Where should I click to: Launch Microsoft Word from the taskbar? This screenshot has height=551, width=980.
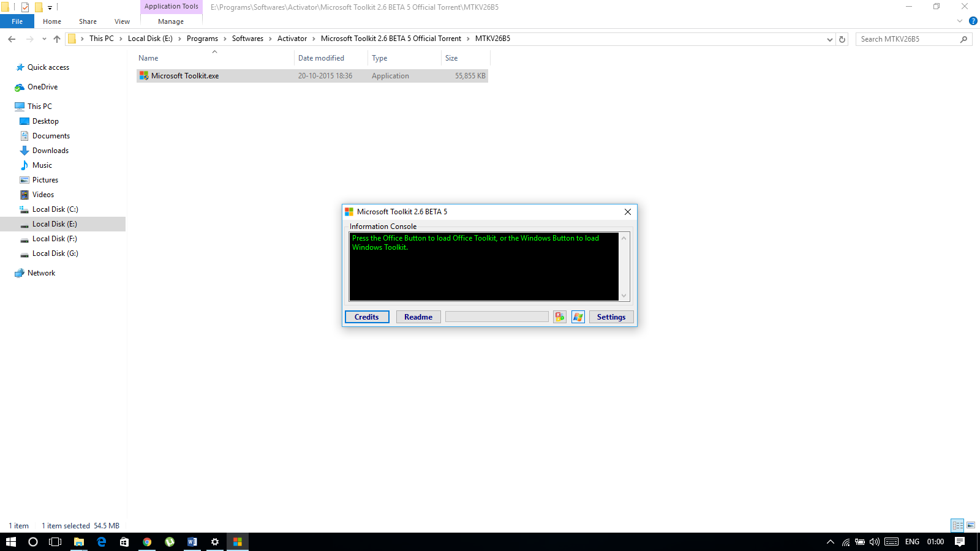pyautogui.click(x=192, y=541)
